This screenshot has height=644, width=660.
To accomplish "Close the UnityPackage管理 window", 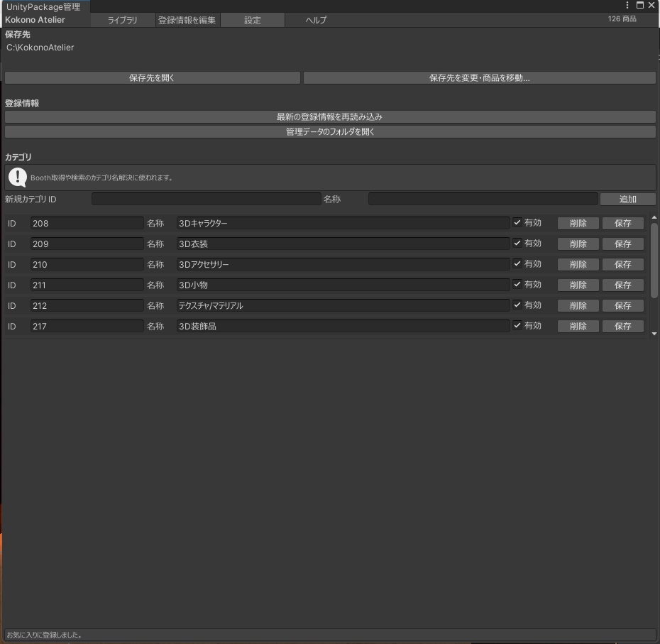I will (x=651, y=5).
